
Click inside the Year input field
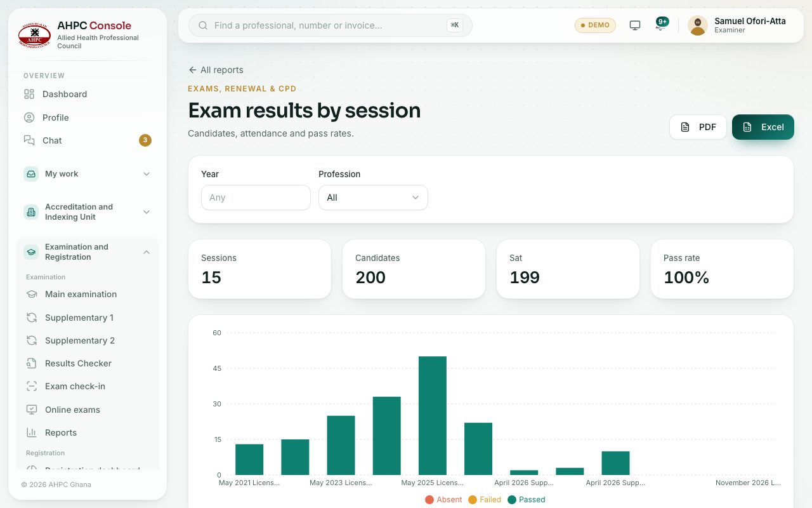[x=256, y=197]
